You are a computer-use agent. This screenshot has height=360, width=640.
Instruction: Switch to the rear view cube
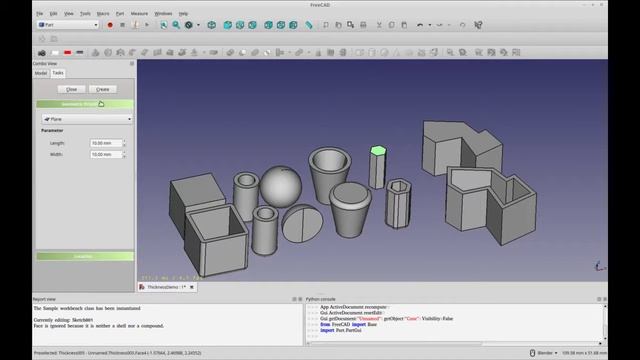[x=268, y=25]
